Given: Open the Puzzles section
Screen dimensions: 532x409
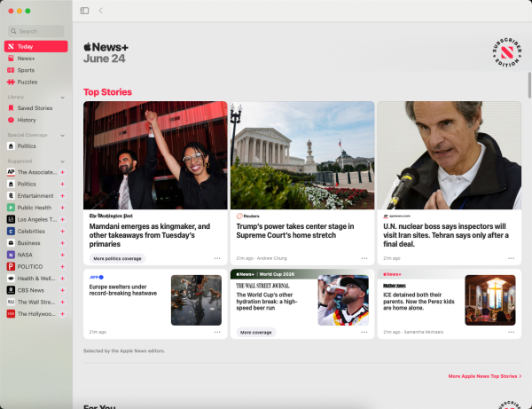Looking at the screenshot, I should tap(36, 83).
